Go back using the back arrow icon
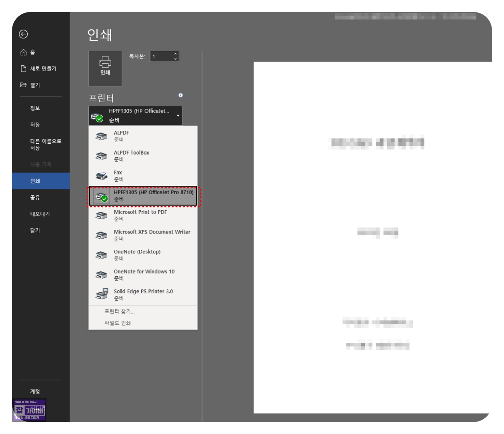Viewport: 504px width, 434px height. [x=23, y=34]
